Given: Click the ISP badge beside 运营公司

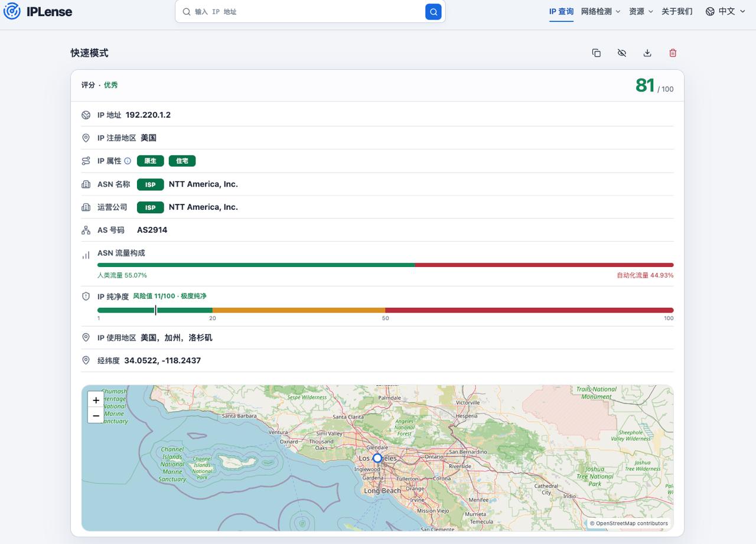Looking at the screenshot, I should [x=151, y=207].
